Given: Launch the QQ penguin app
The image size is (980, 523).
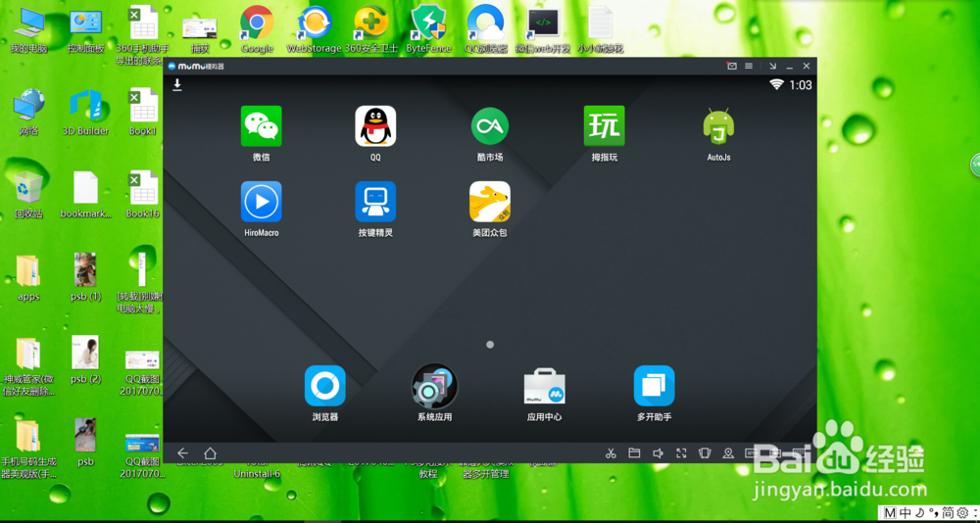Looking at the screenshot, I should pos(375,126).
